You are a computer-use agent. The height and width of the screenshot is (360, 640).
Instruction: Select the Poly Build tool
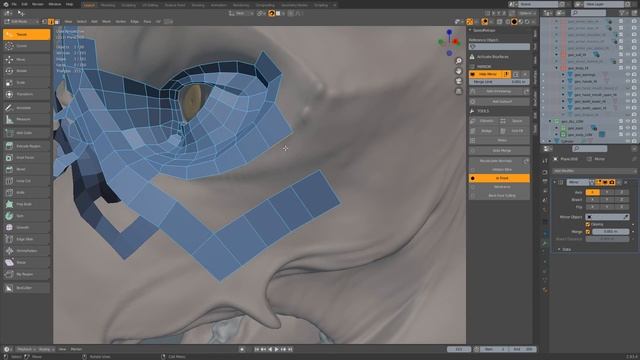27,204
